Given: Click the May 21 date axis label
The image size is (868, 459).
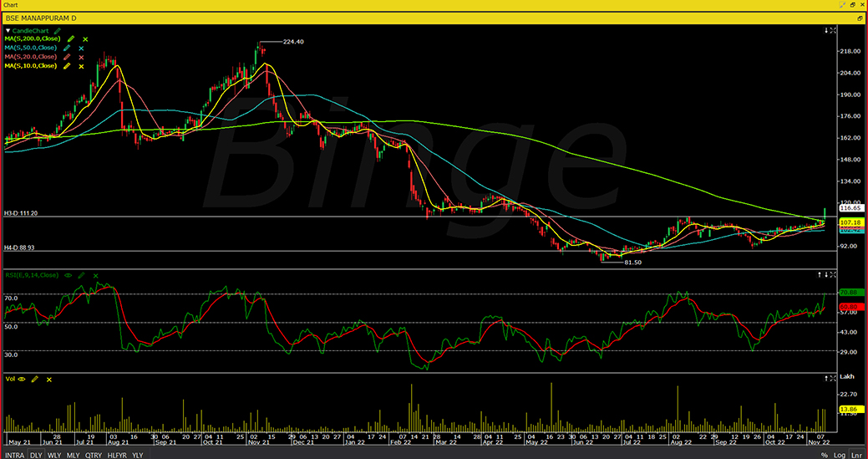Looking at the screenshot, I should click(18, 442).
